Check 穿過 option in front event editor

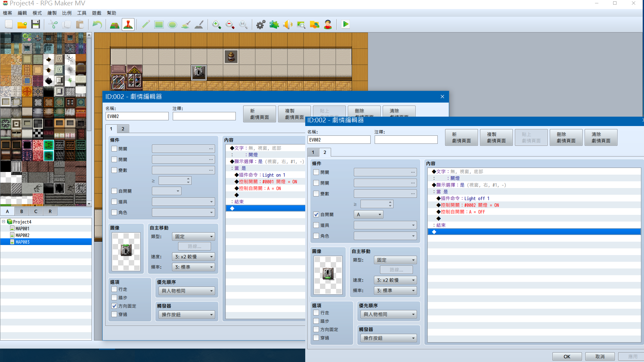click(x=316, y=338)
